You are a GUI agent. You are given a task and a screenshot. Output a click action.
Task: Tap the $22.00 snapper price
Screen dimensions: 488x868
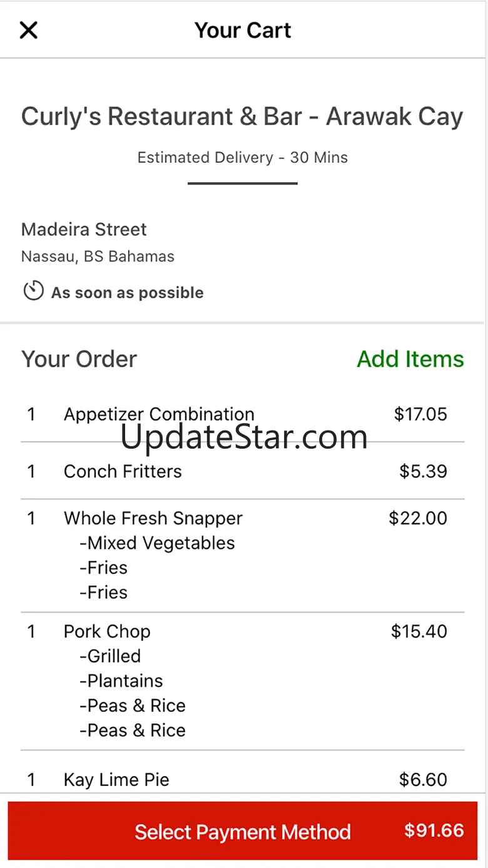418,518
